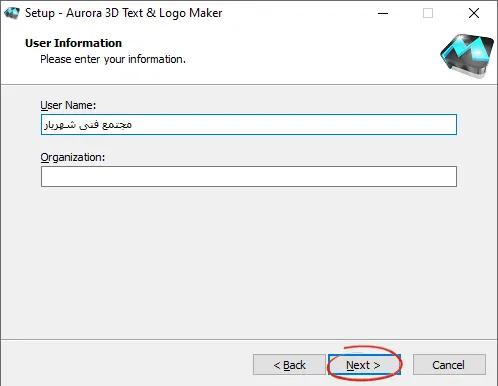
Task: Click the Aurora 3D logo in header
Action: pos(467,56)
